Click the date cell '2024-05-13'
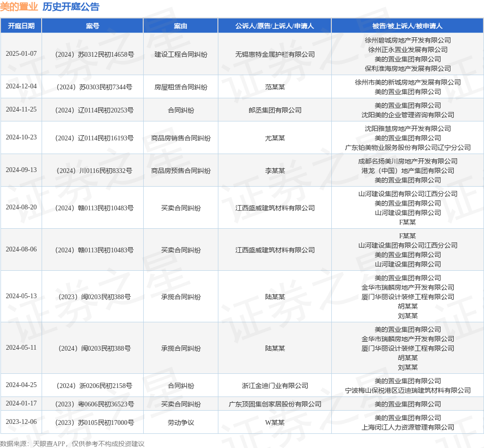The height and width of the screenshot is (448, 484). coord(21,296)
